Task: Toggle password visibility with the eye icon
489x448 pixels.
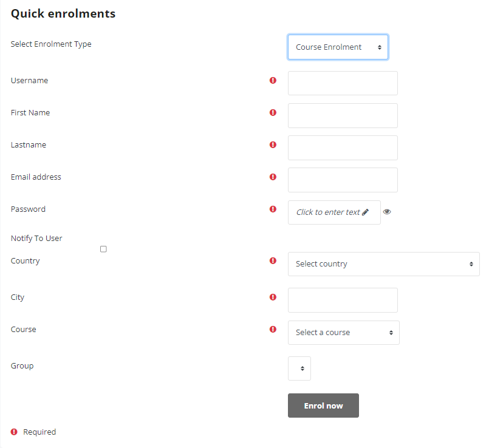Action: click(x=387, y=212)
